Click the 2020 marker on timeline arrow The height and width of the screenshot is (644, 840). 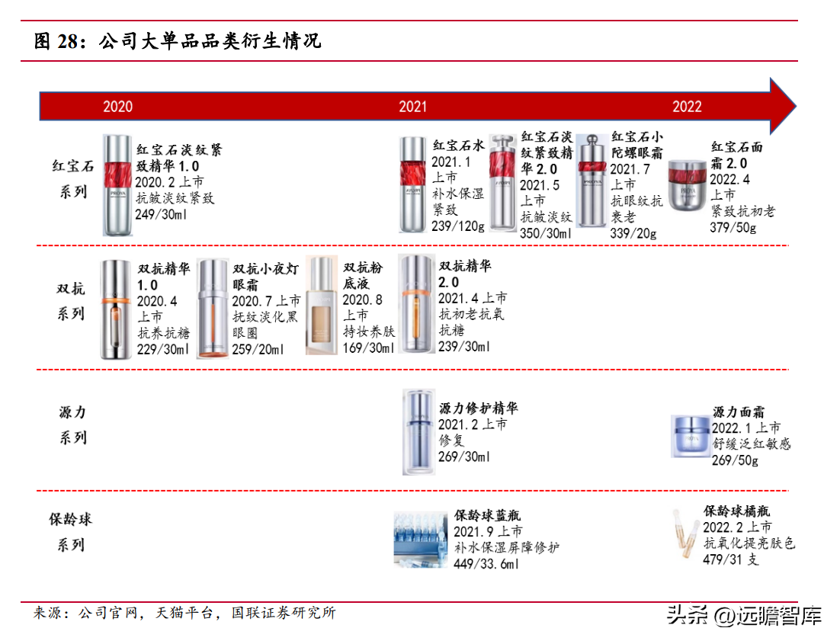(118, 106)
